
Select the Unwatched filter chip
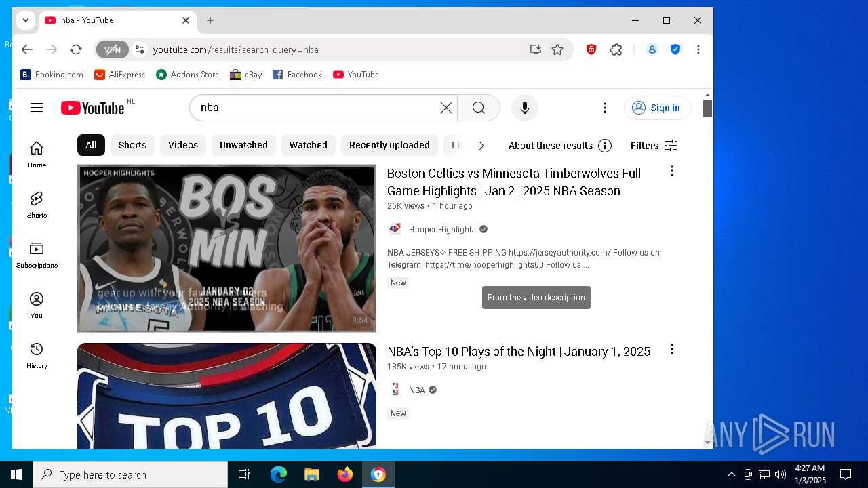click(243, 145)
